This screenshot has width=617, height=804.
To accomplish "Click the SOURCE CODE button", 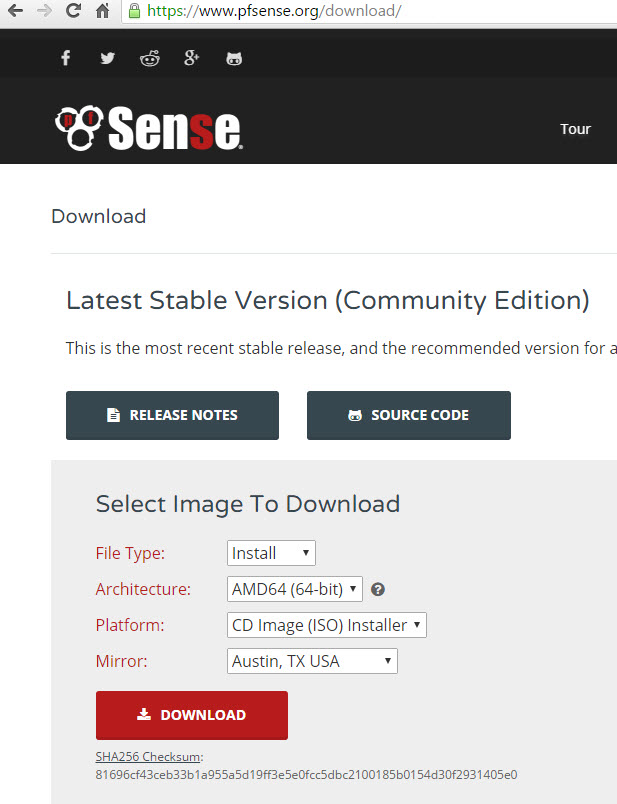I will [409, 415].
